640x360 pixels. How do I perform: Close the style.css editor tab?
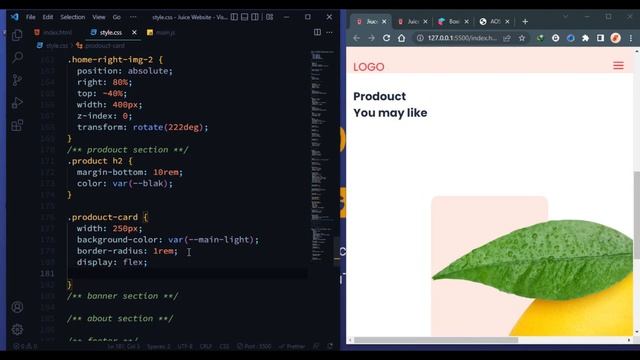click(x=134, y=32)
